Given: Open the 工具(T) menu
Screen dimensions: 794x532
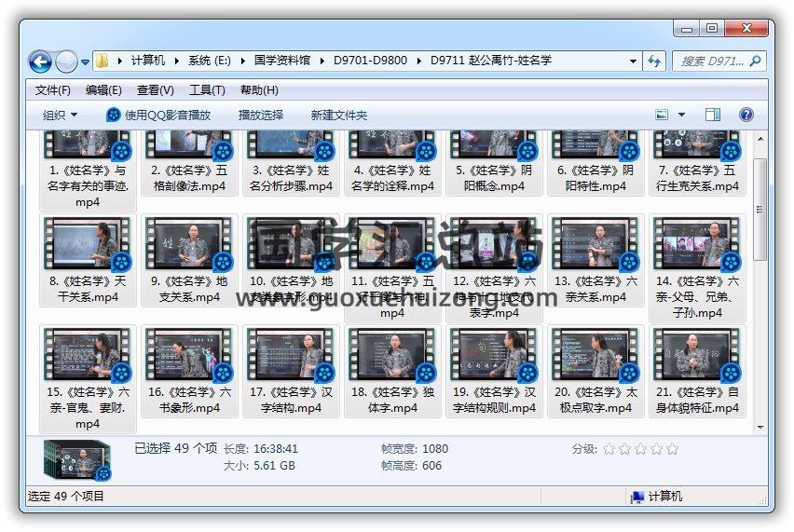Looking at the screenshot, I should [207, 90].
